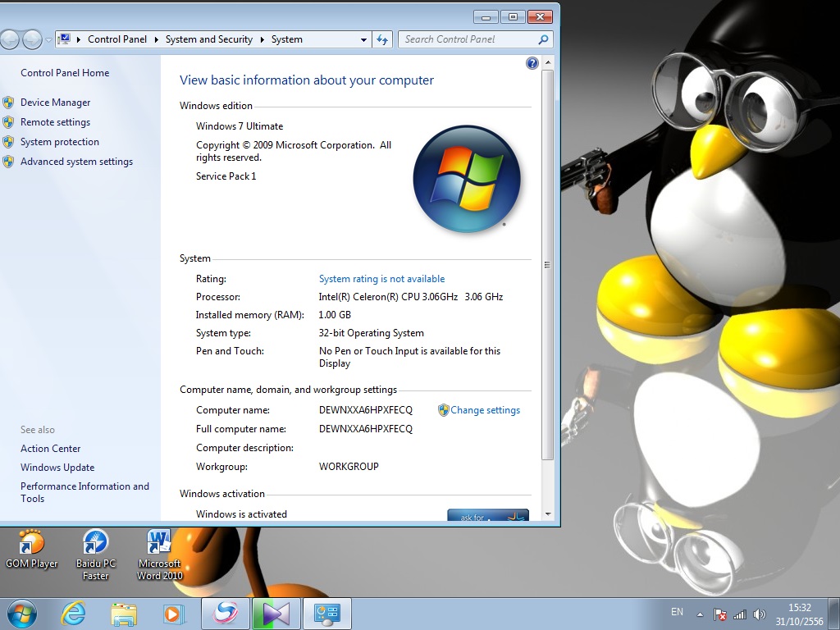
Task: Open Action Center under See also
Action: click(x=50, y=449)
